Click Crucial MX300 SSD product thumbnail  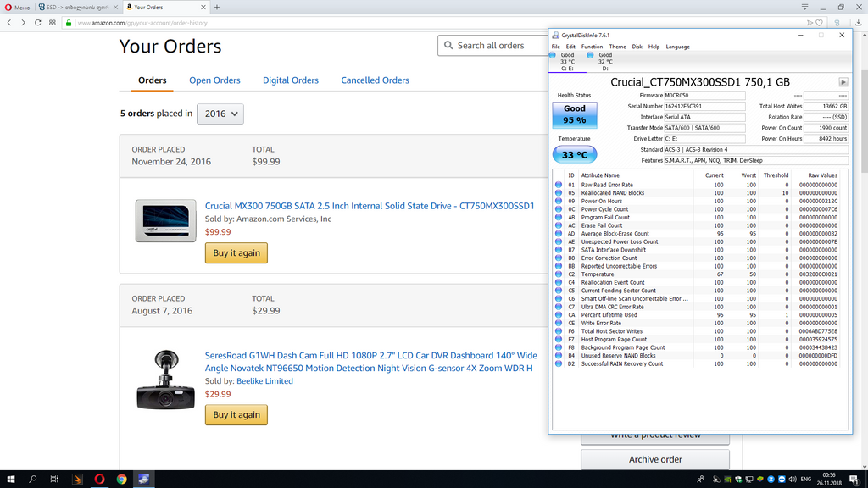165,221
